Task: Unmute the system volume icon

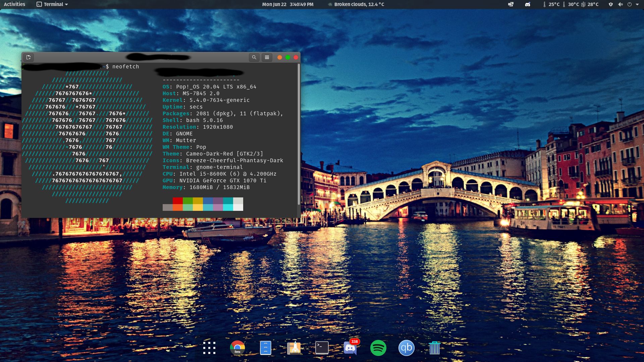Action: [621, 4]
